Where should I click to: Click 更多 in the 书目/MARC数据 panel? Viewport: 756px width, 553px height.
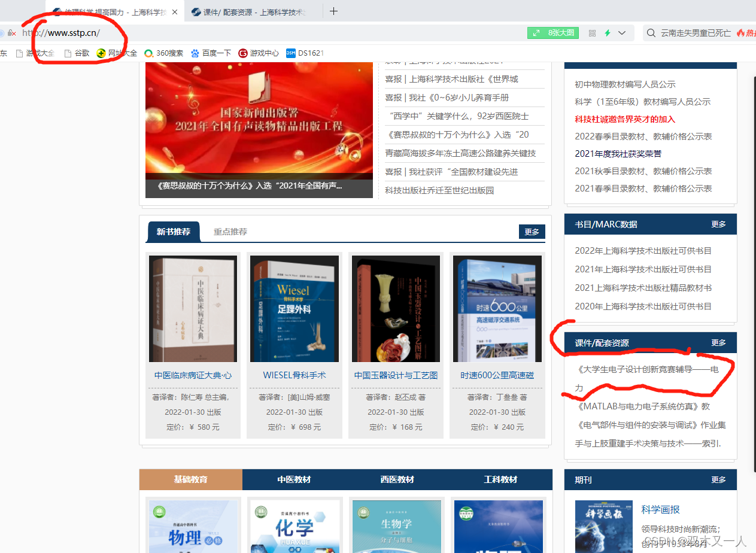point(718,224)
